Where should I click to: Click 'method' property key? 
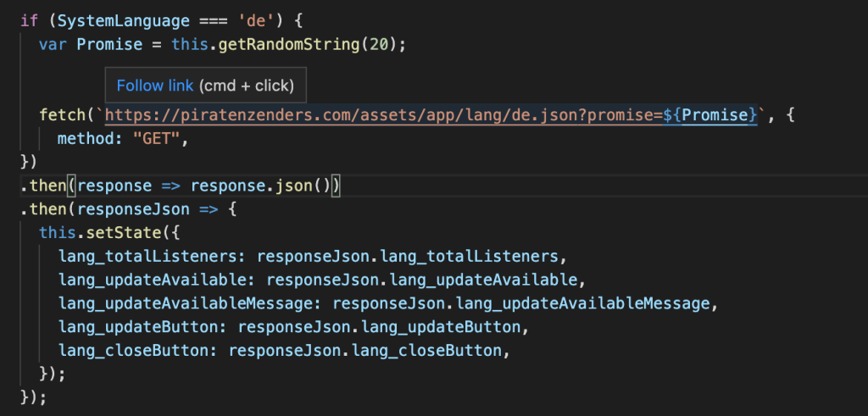tap(86, 140)
